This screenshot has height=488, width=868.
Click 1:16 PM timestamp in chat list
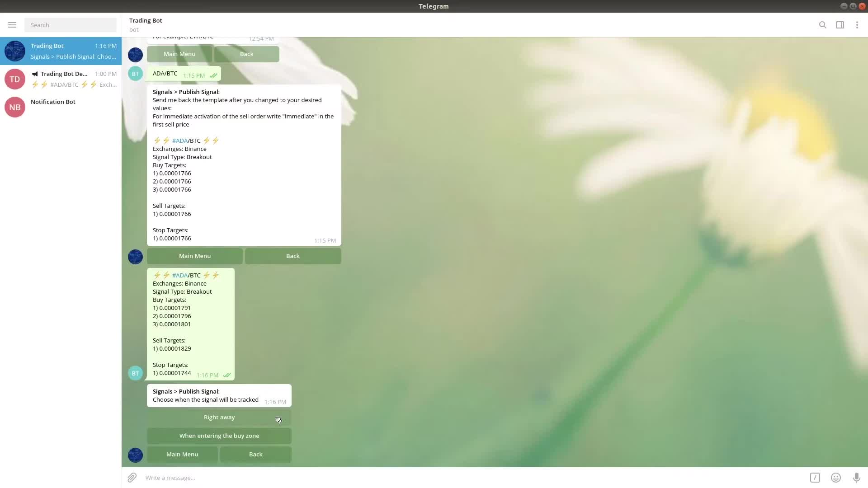[x=106, y=46]
